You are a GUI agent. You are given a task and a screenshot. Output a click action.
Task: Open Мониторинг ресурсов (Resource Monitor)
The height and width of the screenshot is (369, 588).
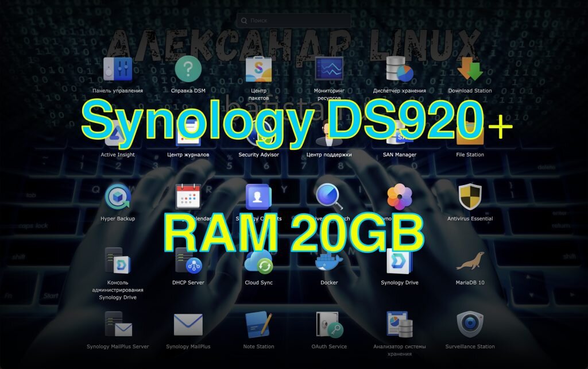pyautogui.click(x=329, y=69)
